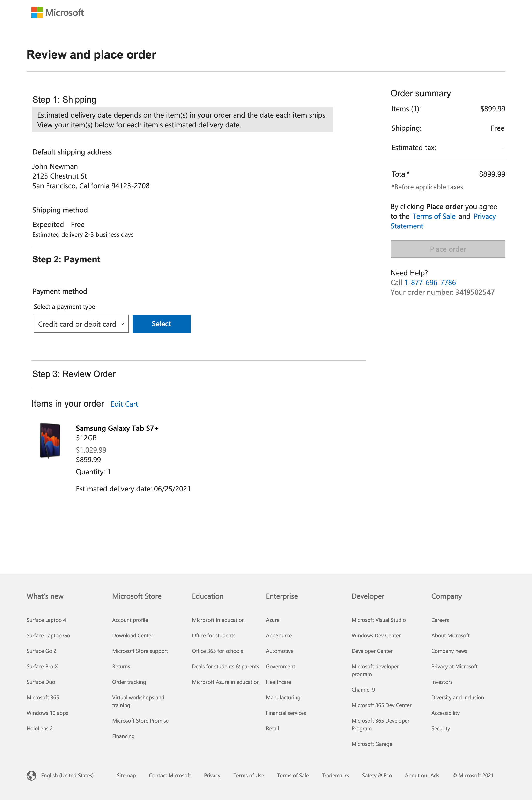Click the Select button for payment method
Image resolution: width=532 pixels, height=800 pixels.
[x=161, y=324]
